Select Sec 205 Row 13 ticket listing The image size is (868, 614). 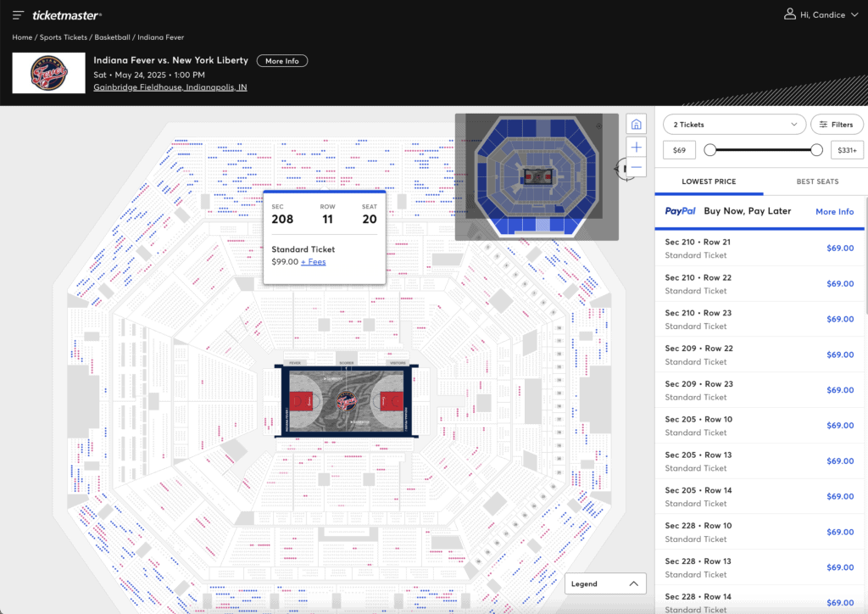click(x=759, y=461)
